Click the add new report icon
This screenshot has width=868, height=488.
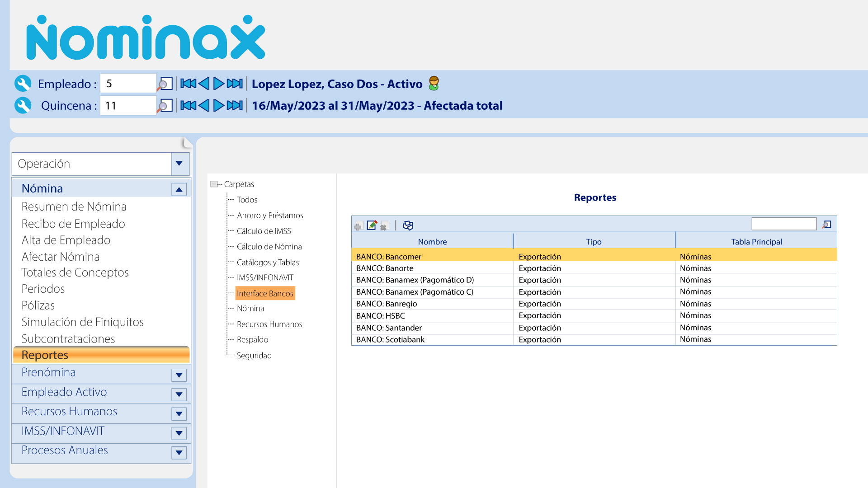(x=358, y=225)
